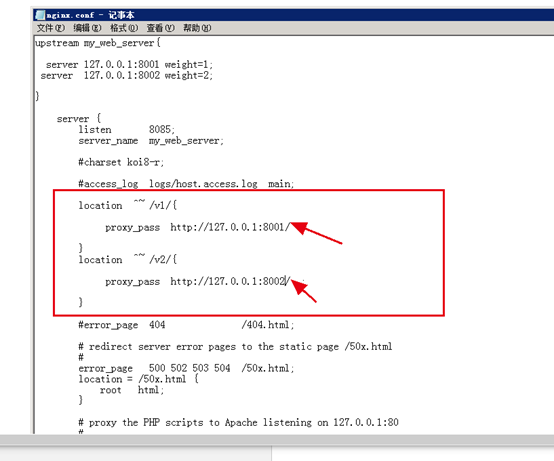This screenshot has height=461, width=554.
Task: Click the 'error_page 500 502 503 504' line
Action: pyautogui.click(x=186, y=368)
